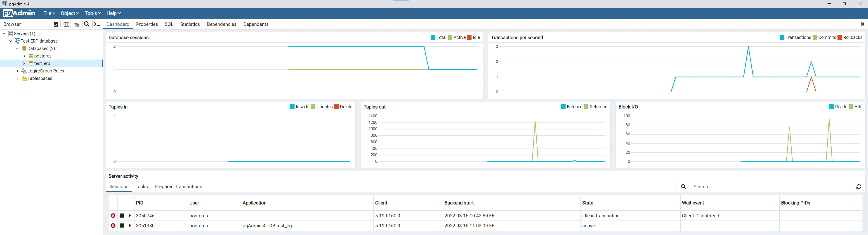Select the test_erp database
The width and height of the screenshot is (868, 235).
click(42, 63)
